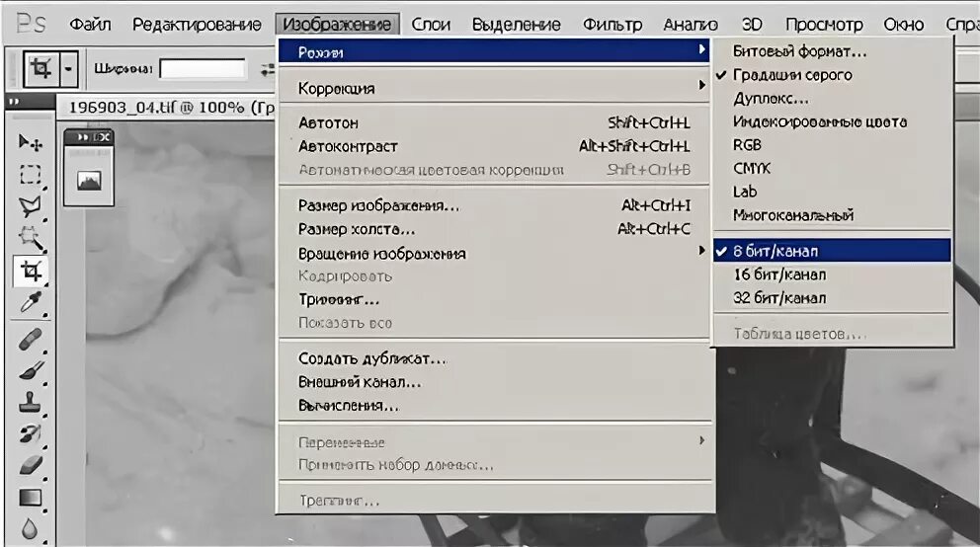Select Многоканальный mode
The width and height of the screenshot is (980, 547).
coord(833,215)
